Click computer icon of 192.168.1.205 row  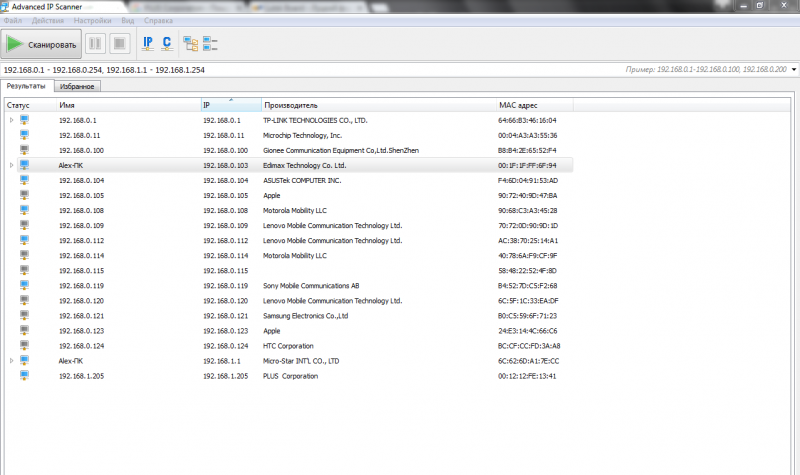coord(25,375)
